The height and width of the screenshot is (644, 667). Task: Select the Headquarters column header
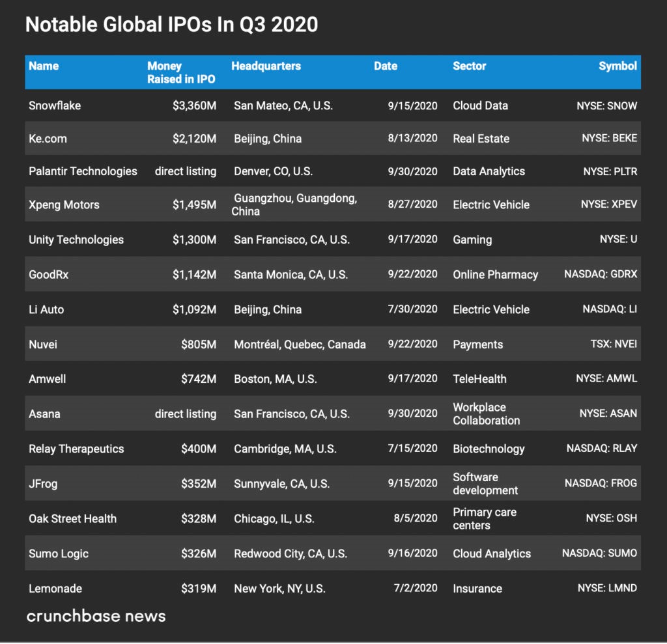[x=266, y=66]
